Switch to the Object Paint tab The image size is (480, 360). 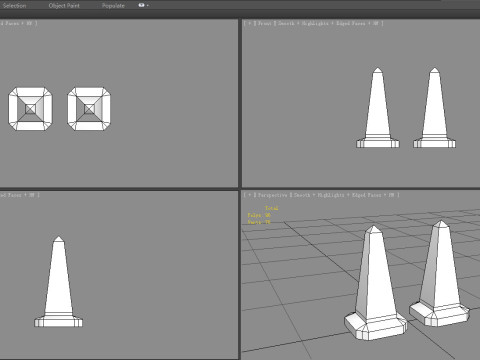coord(64,6)
